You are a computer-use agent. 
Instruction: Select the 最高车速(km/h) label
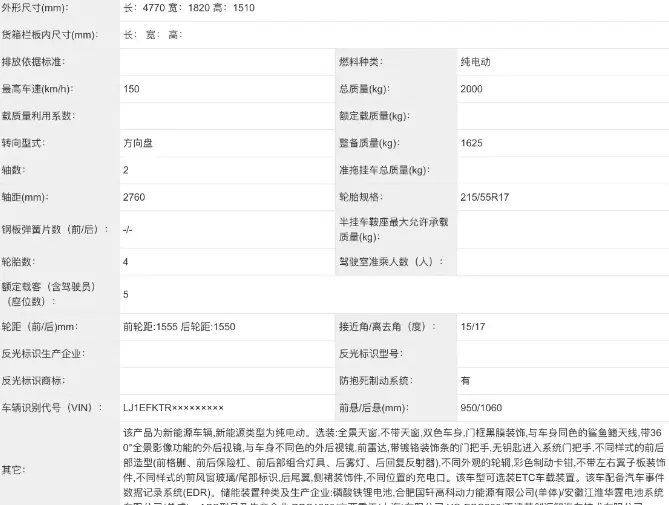point(38,89)
